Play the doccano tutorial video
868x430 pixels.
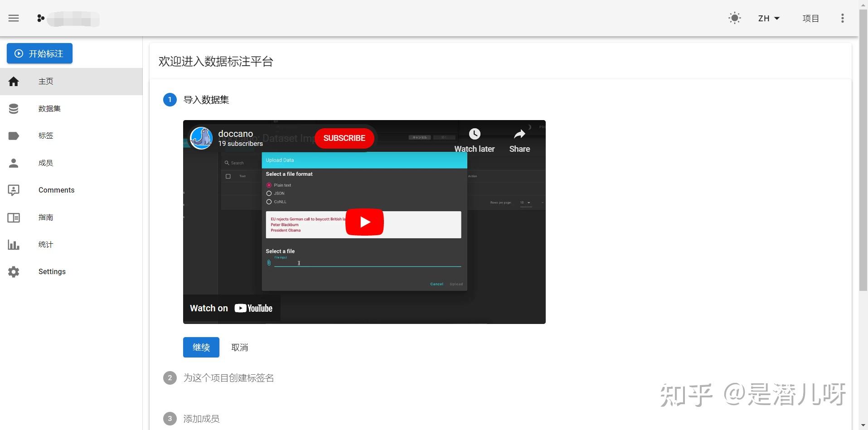pyautogui.click(x=364, y=222)
